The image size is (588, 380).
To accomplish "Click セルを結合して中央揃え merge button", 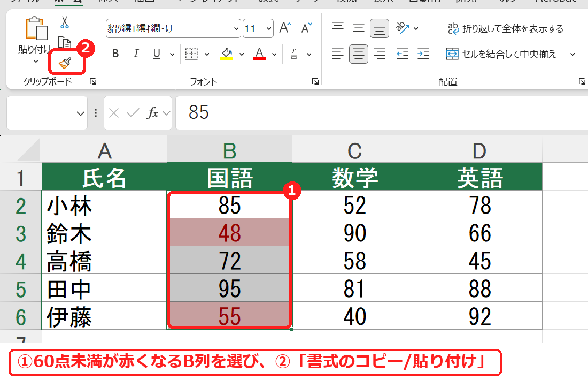I will click(501, 54).
